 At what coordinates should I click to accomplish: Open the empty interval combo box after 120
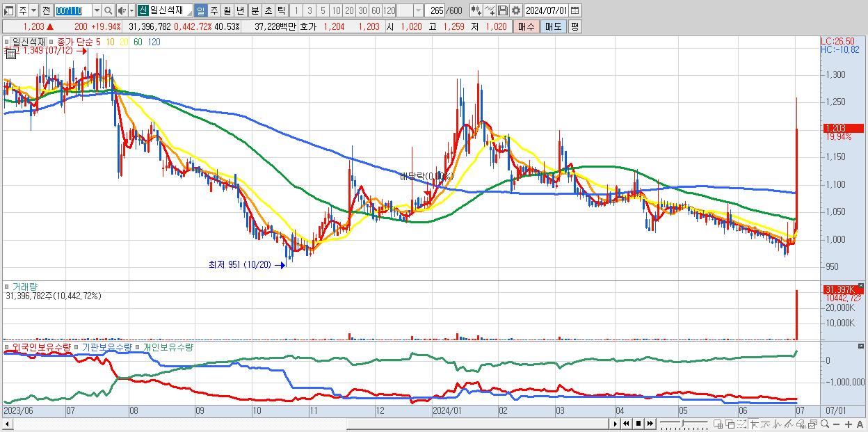[x=410, y=10]
